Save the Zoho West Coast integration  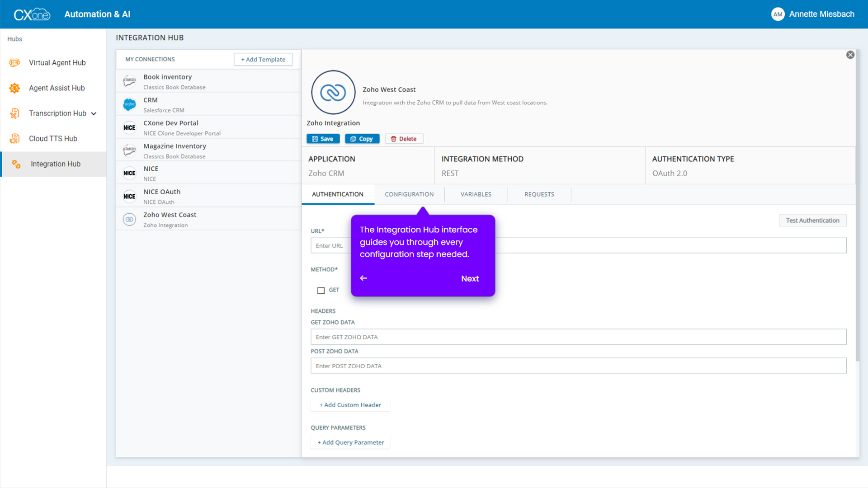(x=323, y=138)
